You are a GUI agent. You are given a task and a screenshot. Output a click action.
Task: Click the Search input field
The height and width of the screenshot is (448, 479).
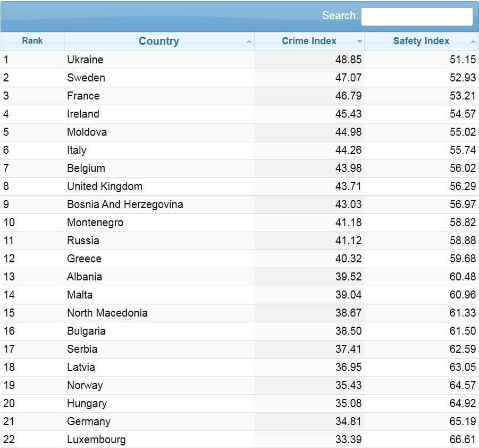[x=416, y=16]
